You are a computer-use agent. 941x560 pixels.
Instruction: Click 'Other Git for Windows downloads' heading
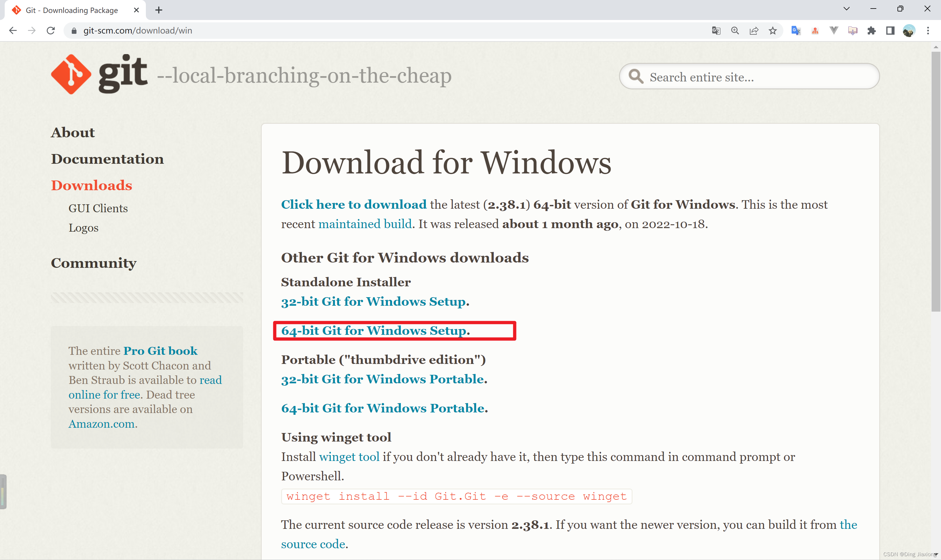[x=405, y=258]
